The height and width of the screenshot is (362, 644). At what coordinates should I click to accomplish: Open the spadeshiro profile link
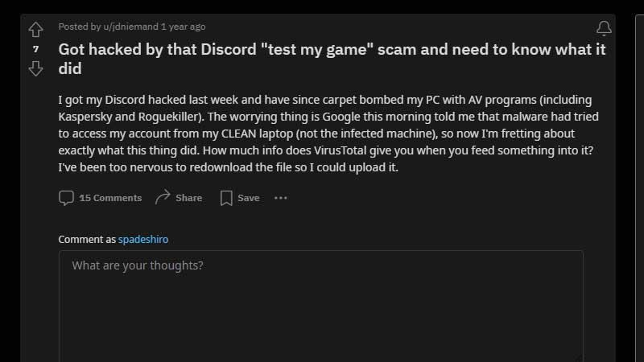tap(143, 239)
